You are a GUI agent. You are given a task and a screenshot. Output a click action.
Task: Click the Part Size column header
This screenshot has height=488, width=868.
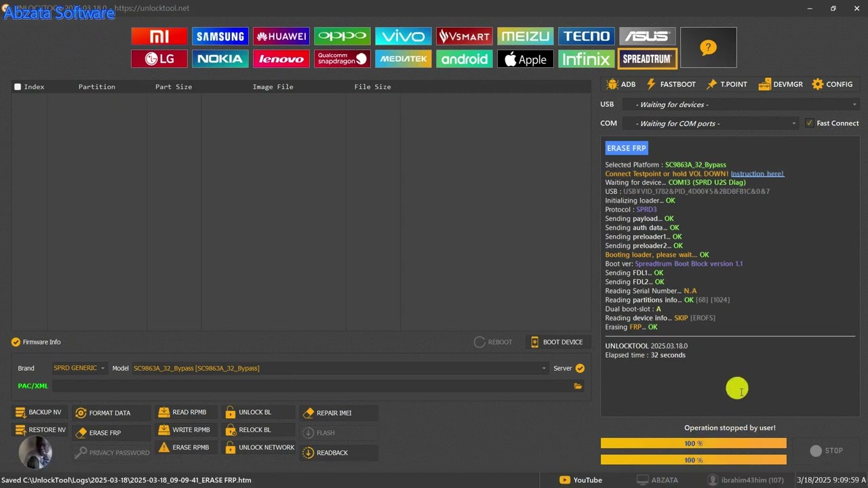pyautogui.click(x=174, y=87)
